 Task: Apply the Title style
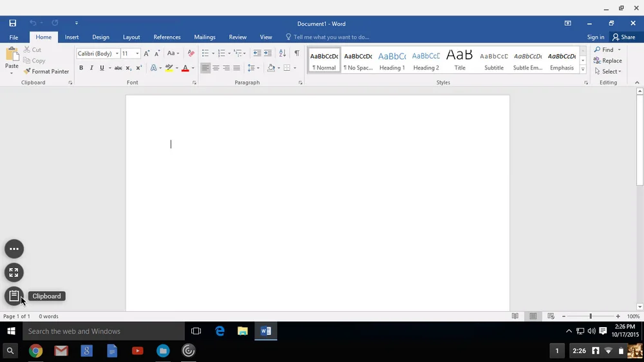(x=460, y=61)
